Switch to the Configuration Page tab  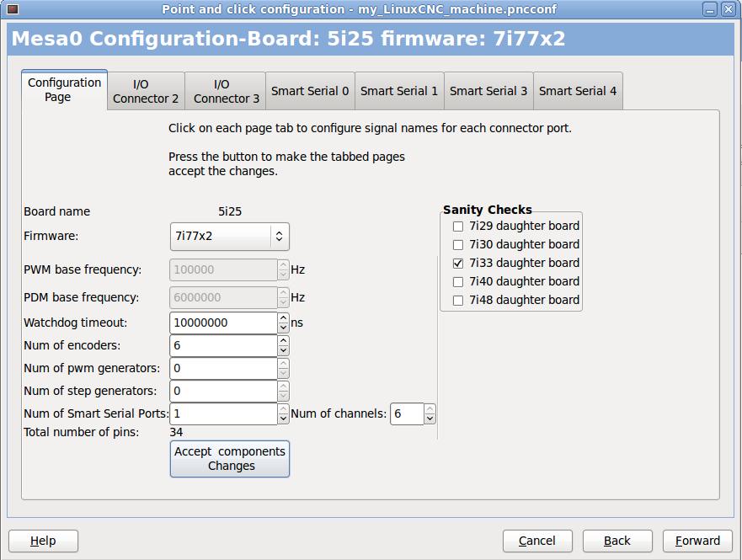[x=64, y=90]
